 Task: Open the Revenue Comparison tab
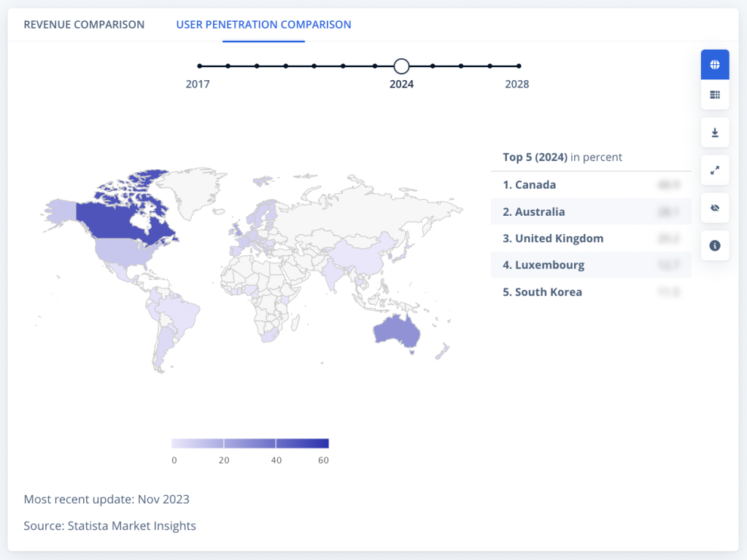tap(84, 25)
